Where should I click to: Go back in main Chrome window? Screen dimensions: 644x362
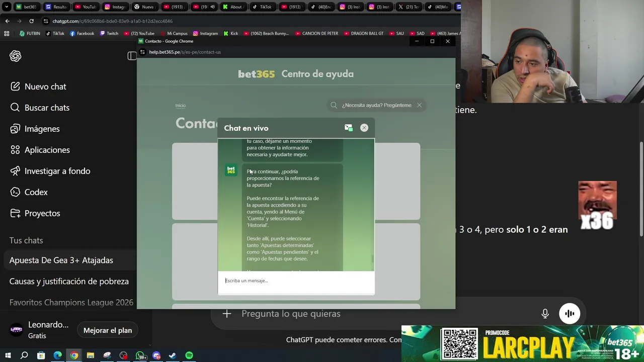(7, 21)
